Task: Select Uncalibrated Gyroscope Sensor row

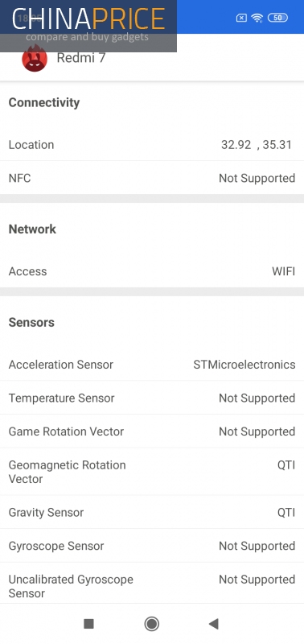Action: pos(152,586)
